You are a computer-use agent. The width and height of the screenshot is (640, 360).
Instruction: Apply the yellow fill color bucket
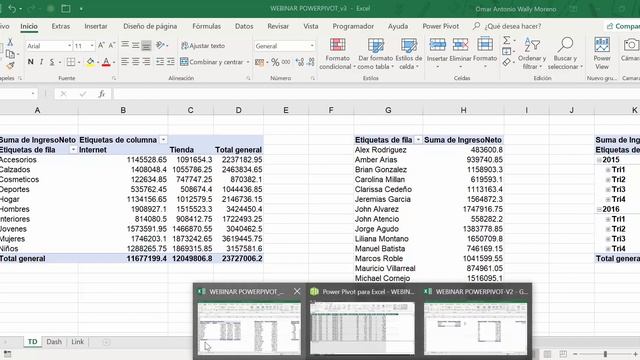click(90, 62)
